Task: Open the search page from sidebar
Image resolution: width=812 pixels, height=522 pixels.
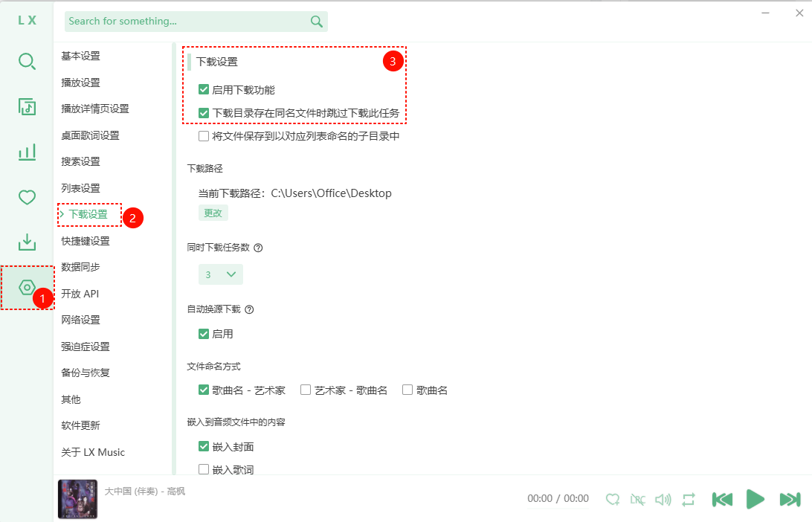Action: click(27, 62)
